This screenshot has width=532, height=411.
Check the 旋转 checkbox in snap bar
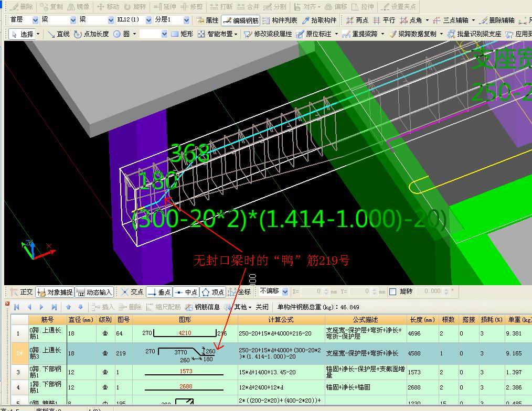point(392,291)
